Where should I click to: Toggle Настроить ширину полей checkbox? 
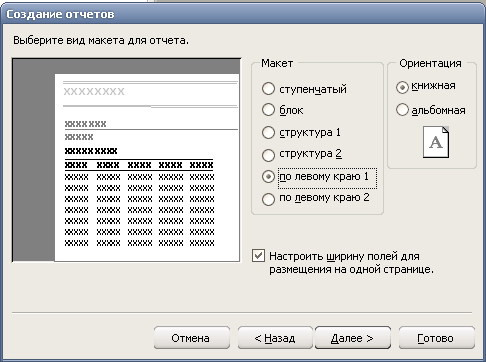258,256
